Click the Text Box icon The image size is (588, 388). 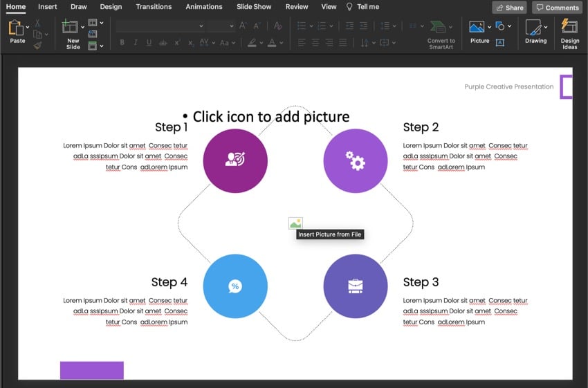pyautogui.click(x=500, y=42)
